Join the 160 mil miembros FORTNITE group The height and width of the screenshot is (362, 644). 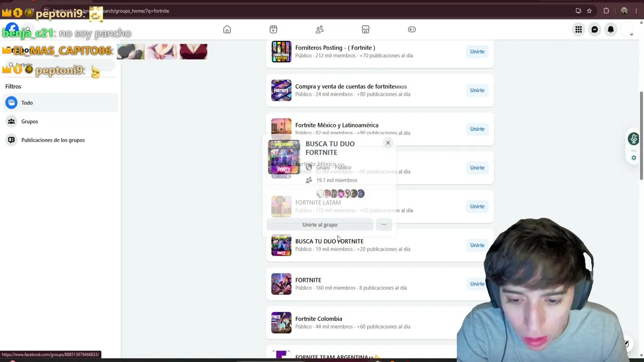(x=477, y=284)
